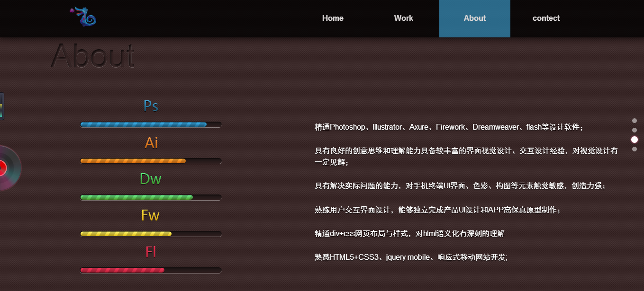Select the fourth page indicator dot
The width and height of the screenshot is (644, 291).
[x=635, y=149]
